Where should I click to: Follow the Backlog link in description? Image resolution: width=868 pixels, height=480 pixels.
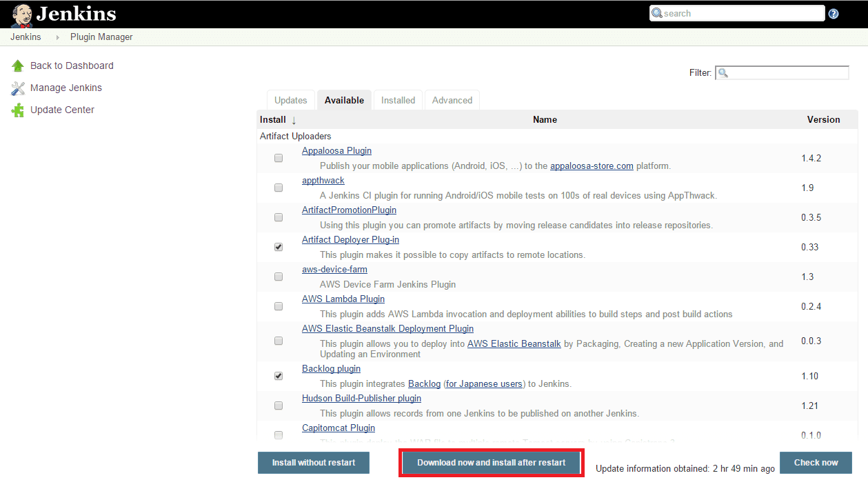click(424, 384)
